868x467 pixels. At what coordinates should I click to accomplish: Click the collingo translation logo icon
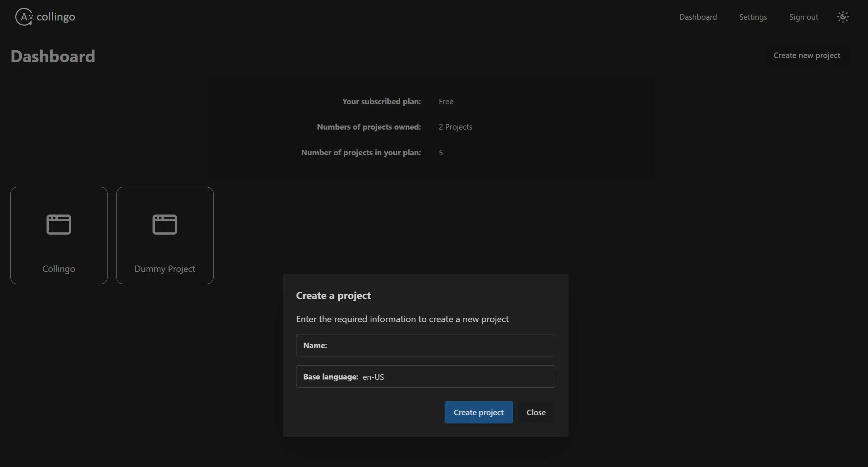24,16
